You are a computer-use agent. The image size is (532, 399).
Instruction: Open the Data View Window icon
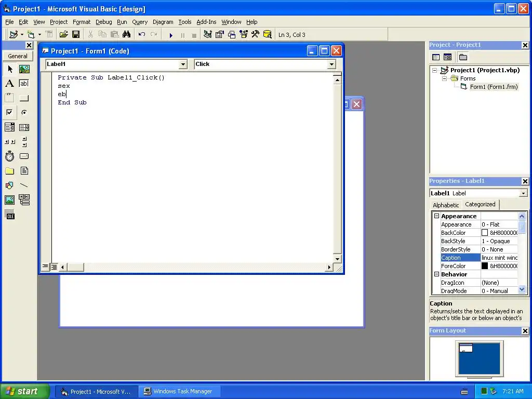click(268, 35)
